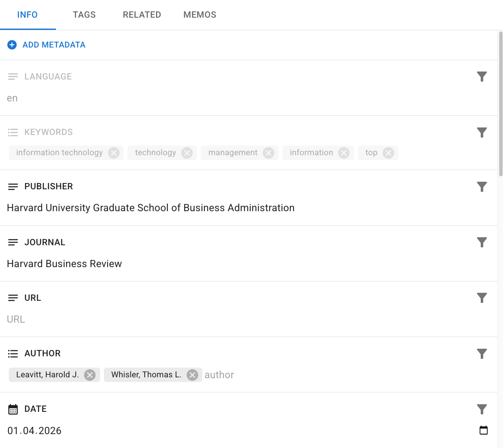
Task: Click the 'top' keyword chip text
Action: click(x=371, y=153)
